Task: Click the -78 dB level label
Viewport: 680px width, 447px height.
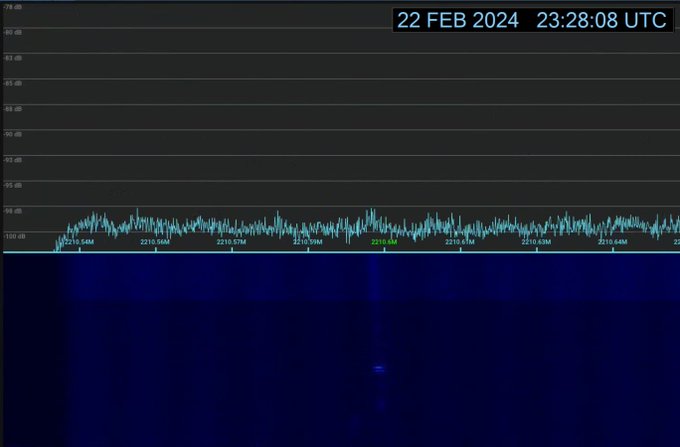Action: 13,7
